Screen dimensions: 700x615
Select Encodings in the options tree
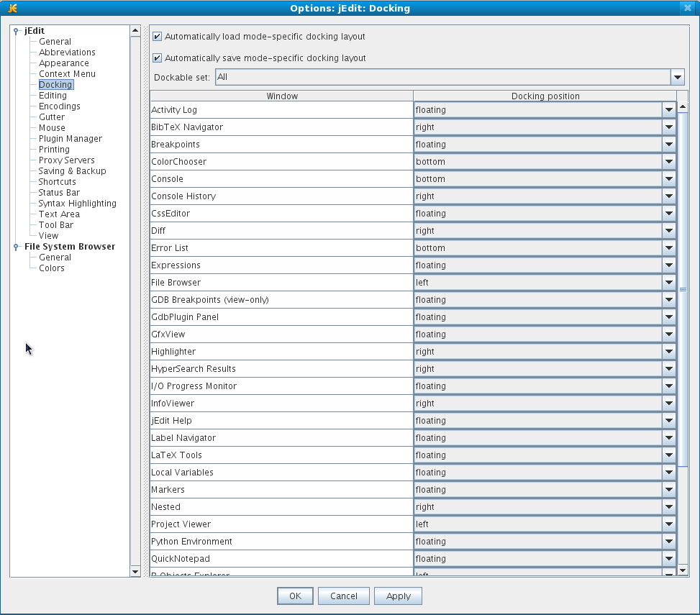[60, 106]
